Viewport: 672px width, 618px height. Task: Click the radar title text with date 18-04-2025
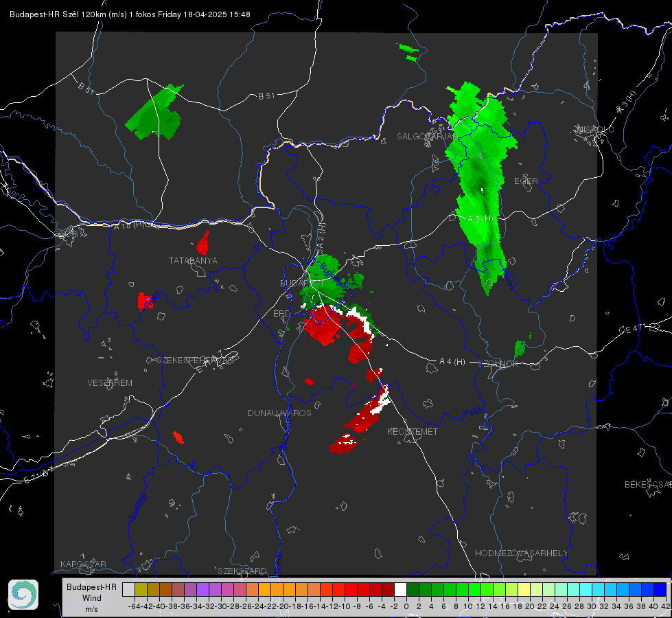(130, 14)
